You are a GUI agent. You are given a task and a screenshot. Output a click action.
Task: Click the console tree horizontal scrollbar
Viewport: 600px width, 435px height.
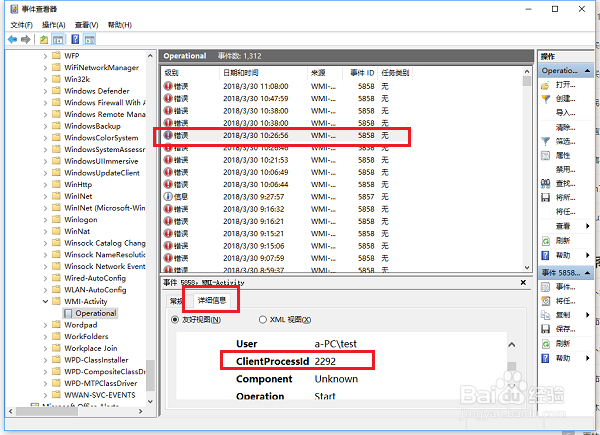pos(75,411)
